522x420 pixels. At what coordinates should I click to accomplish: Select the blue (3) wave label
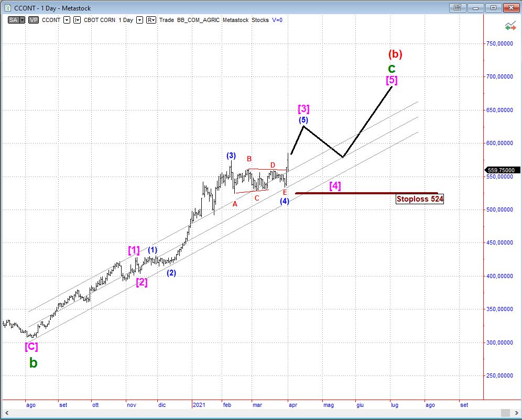tap(231, 156)
